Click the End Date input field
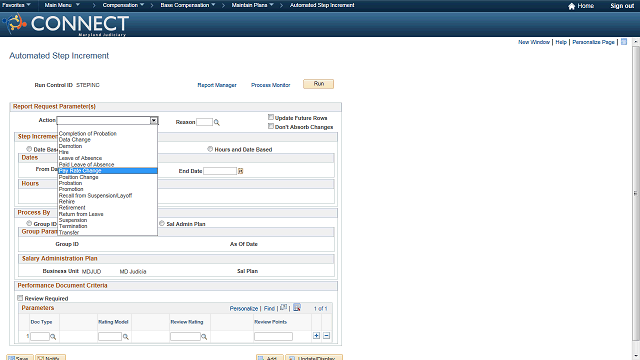Image resolution: width=640 pixels, height=360 pixels. click(220, 171)
